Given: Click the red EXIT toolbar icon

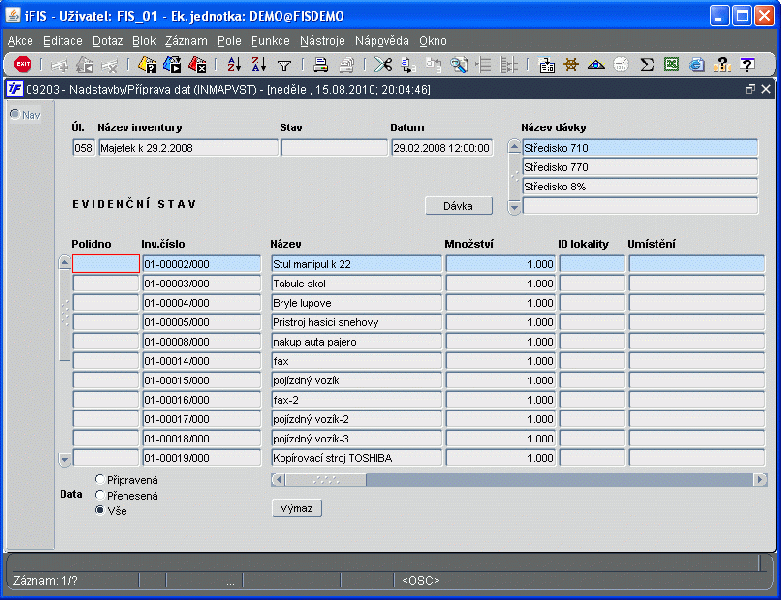Looking at the screenshot, I should tap(22, 64).
